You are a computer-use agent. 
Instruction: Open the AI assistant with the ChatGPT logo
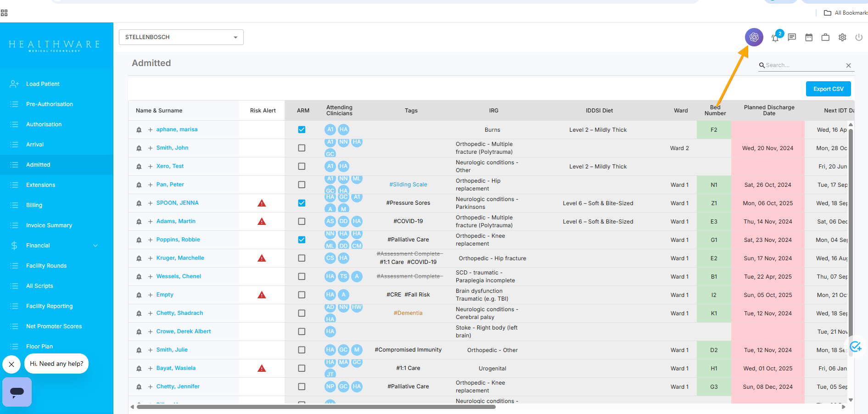(753, 37)
